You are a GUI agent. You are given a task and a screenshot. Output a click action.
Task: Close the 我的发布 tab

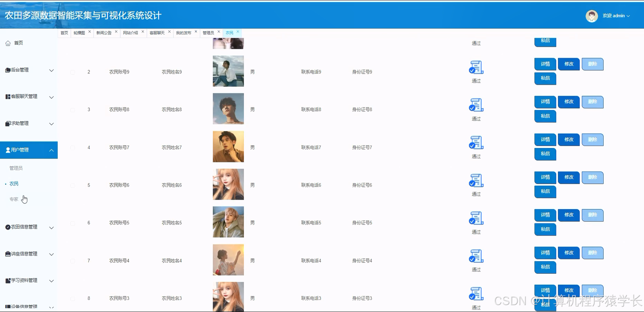click(196, 31)
